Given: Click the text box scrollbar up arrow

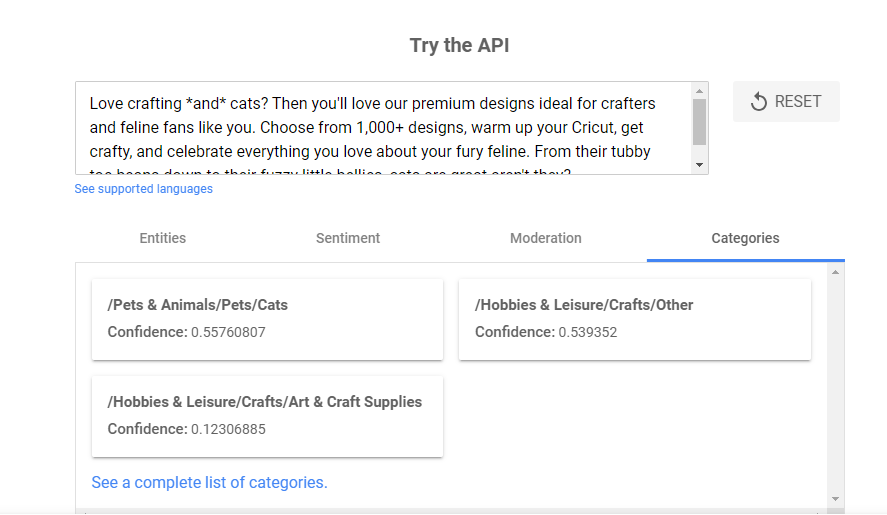Looking at the screenshot, I should tap(699, 91).
